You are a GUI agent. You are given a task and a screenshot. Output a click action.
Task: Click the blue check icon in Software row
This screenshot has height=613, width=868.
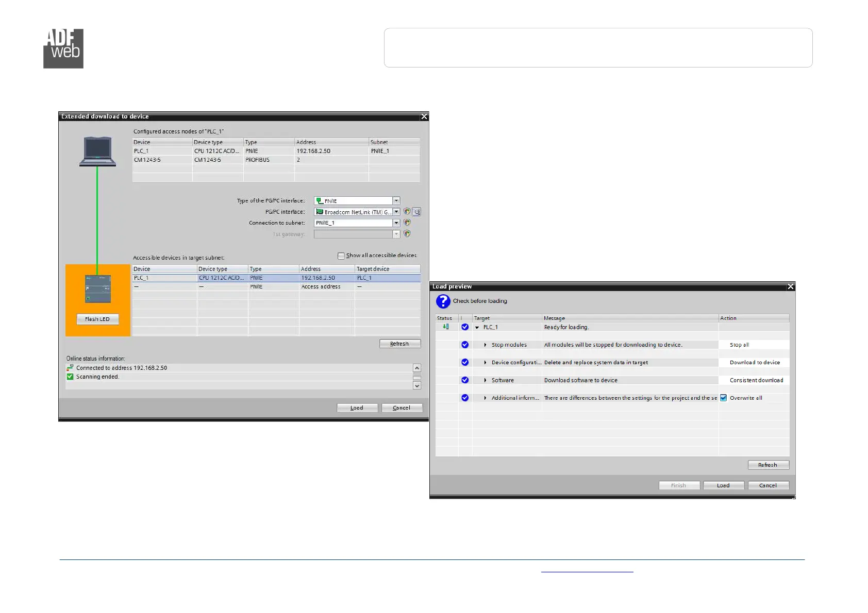pyautogui.click(x=465, y=380)
